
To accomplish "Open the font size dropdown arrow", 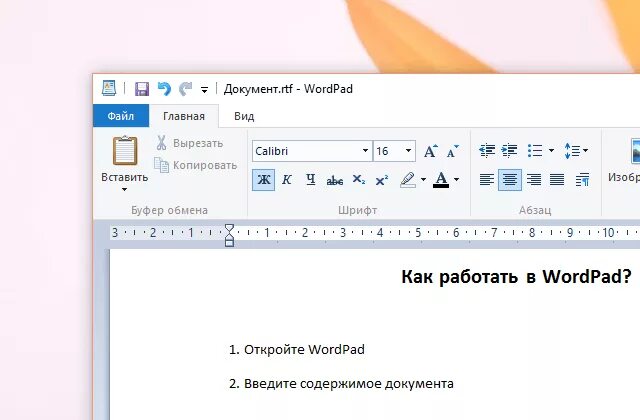I will point(409,151).
